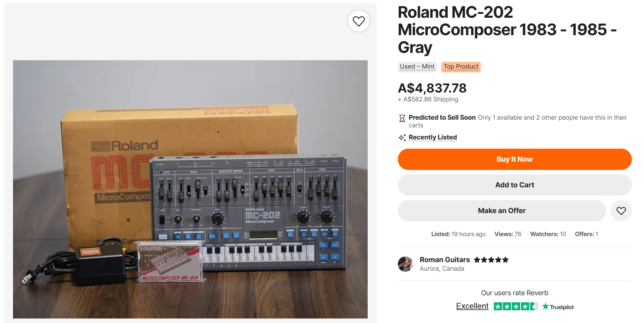Open the Recently Listed link
Image resolution: width=644 pixels, height=323 pixels.
point(432,137)
